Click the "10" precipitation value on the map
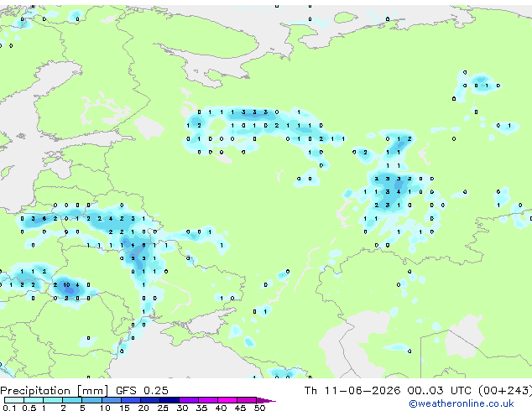532x411 pixels. coord(66,285)
